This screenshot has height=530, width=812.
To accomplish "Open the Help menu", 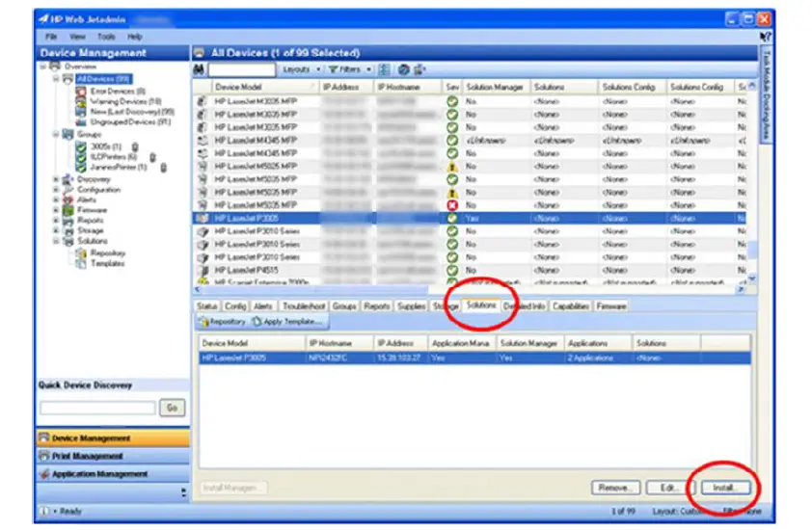I will click(135, 37).
